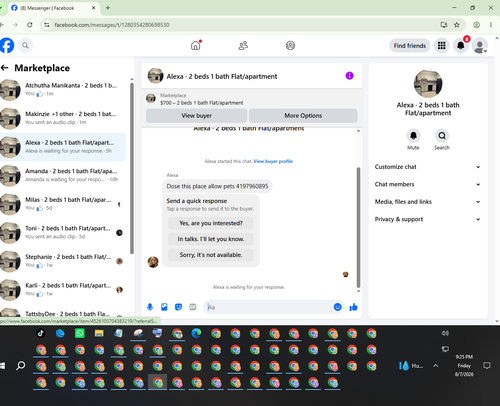Send quick response 'Sorry, it's not available.'
This screenshot has height=406, width=500.
[211, 255]
